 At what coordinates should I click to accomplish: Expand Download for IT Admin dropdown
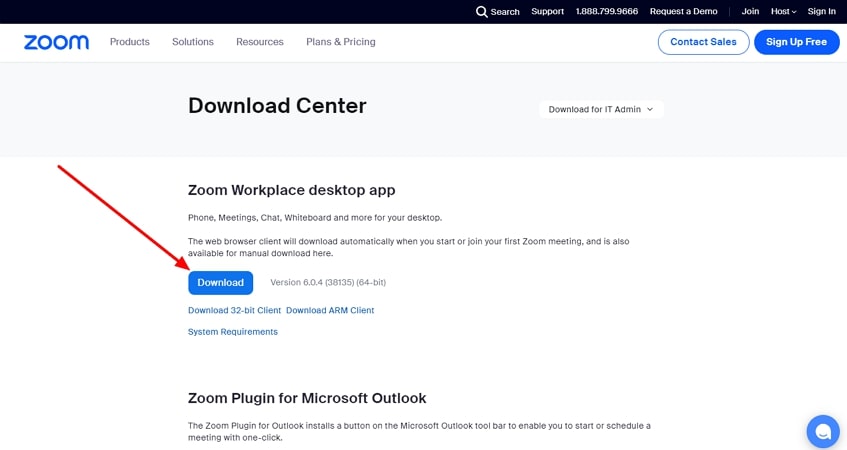pos(600,109)
